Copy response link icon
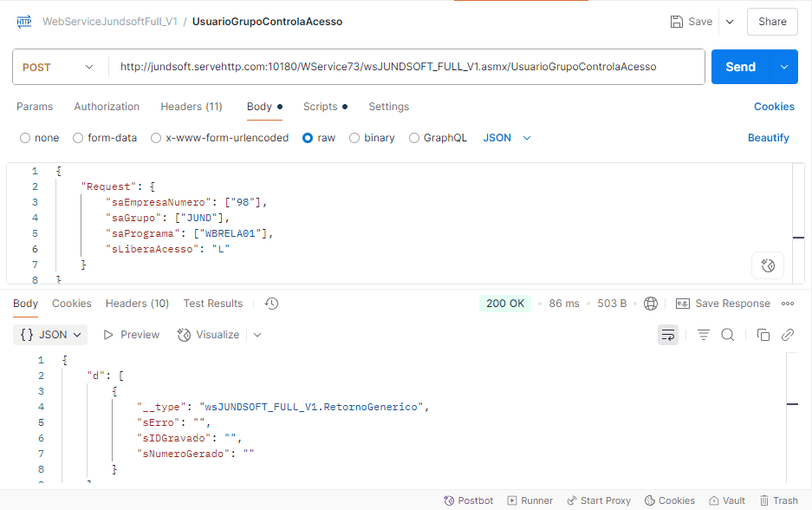The image size is (812, 510). [787, 335]
